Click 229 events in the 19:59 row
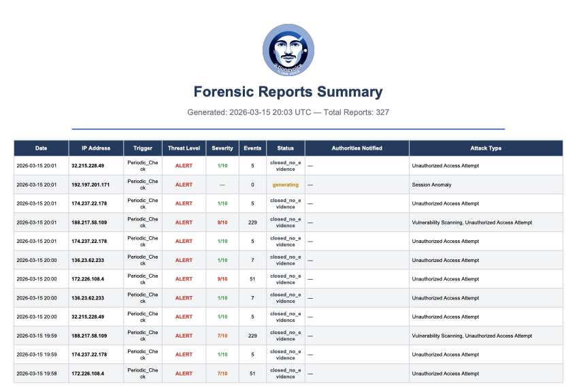583x392 pixels. (252, 336)
